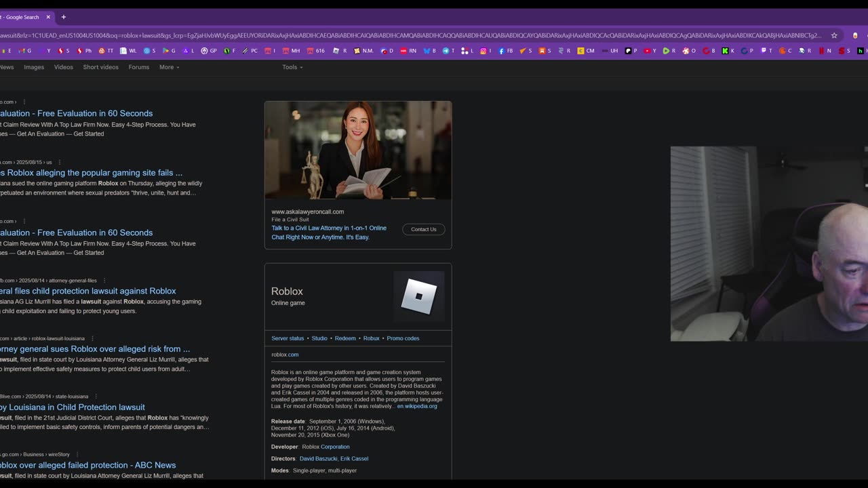This screenshot has width=868, height=488.
Task: Expand the More search filter dropdown
Action: 170,67
